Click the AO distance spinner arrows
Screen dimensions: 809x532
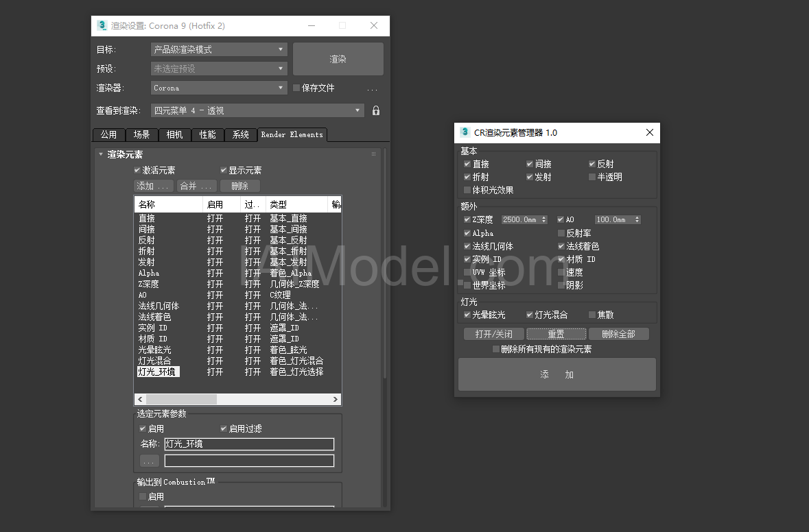(x=637, y=219)
